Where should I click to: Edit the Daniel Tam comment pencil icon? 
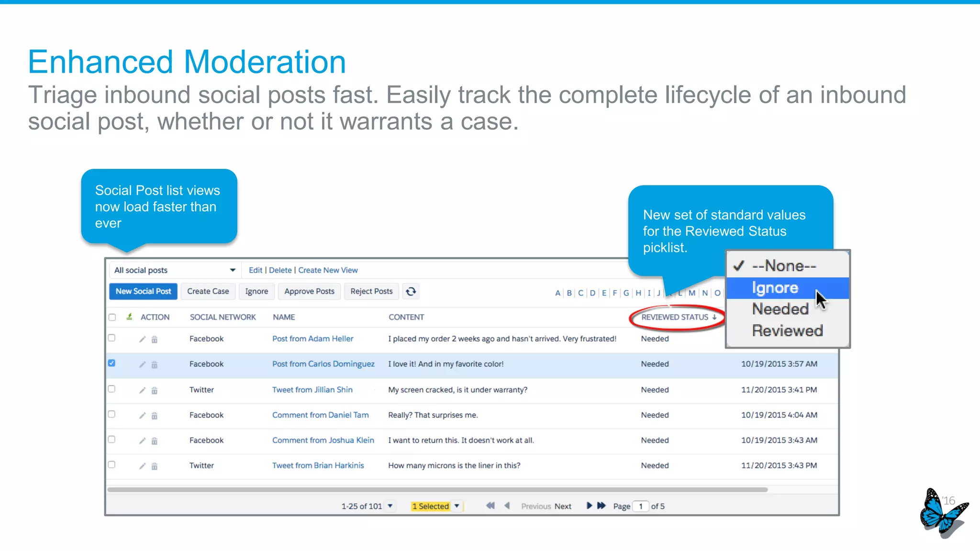click(x=142, y=416)
